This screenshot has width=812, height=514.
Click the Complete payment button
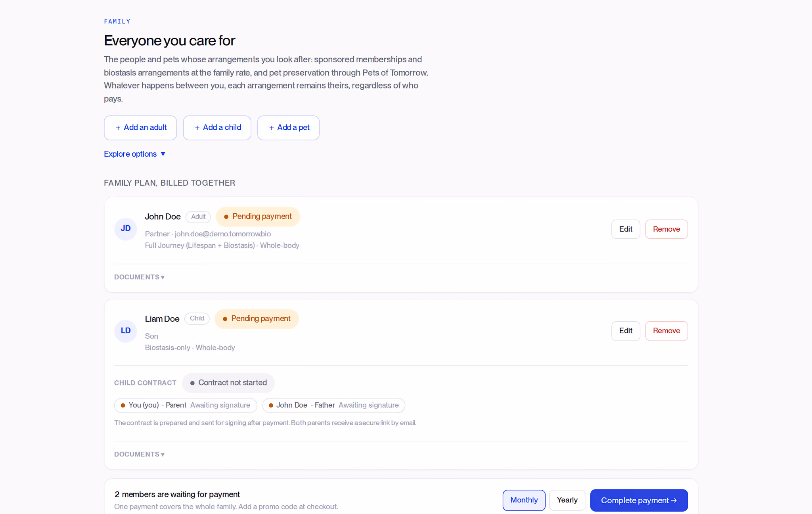point(639,501)
